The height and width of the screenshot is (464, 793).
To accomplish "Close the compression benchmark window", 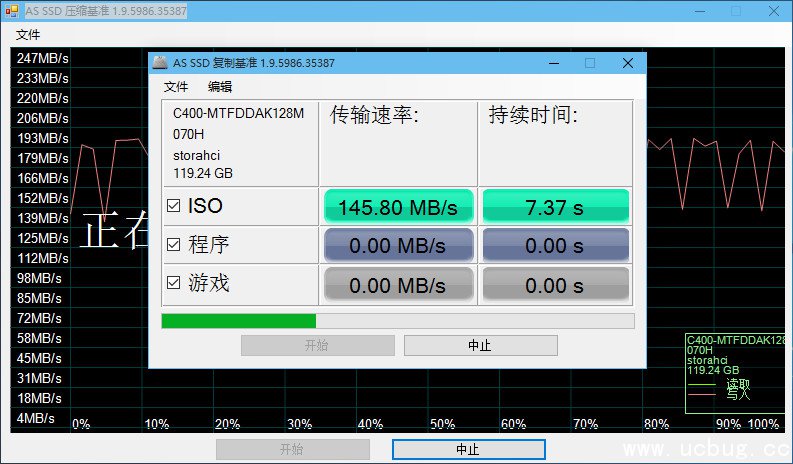I will pos(774,11).
